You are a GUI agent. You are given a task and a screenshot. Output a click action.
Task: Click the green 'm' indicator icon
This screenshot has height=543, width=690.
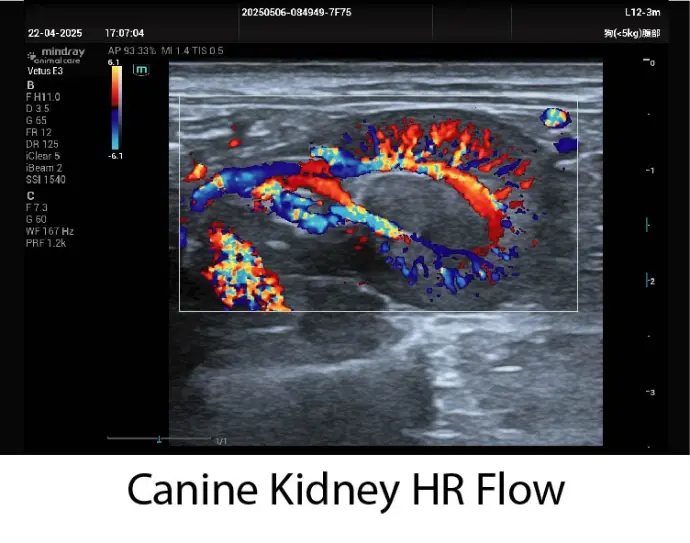[x=141, y=70]
